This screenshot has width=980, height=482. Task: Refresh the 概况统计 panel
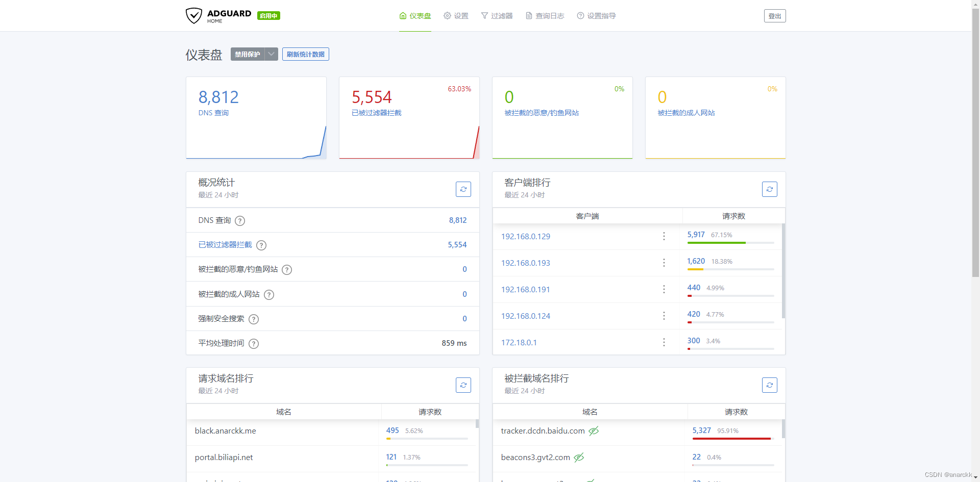click(x=463, y=189)
